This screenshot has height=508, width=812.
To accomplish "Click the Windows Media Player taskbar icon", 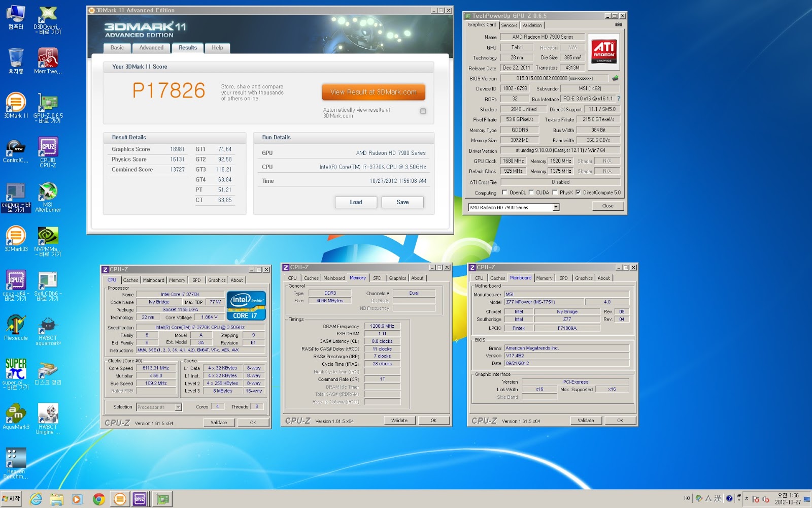I will click(77, 499).
